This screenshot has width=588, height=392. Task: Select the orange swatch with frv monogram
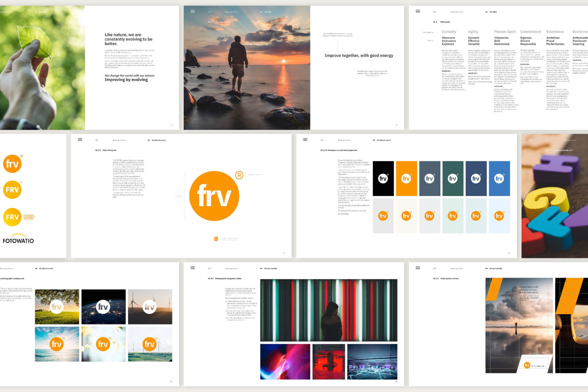[x=406, y=179]
